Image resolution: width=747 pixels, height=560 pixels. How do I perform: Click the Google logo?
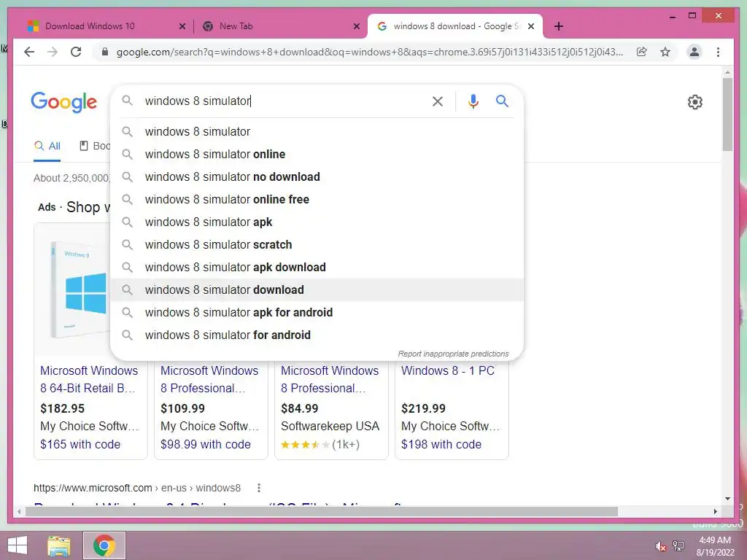click(x=64, y=102)
